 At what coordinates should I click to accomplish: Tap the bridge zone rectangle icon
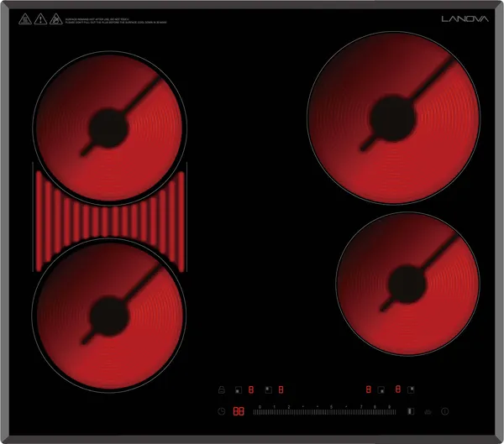pyautogui.click(x=411, y=411)
